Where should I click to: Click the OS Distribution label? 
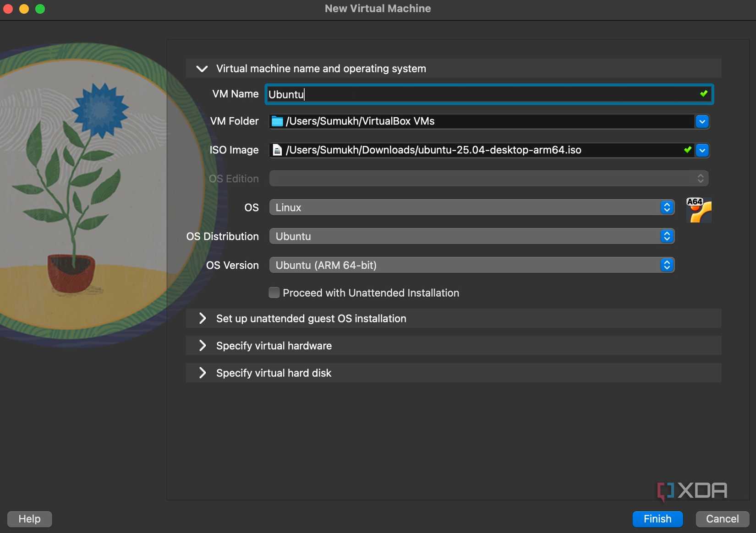[222, 236]
